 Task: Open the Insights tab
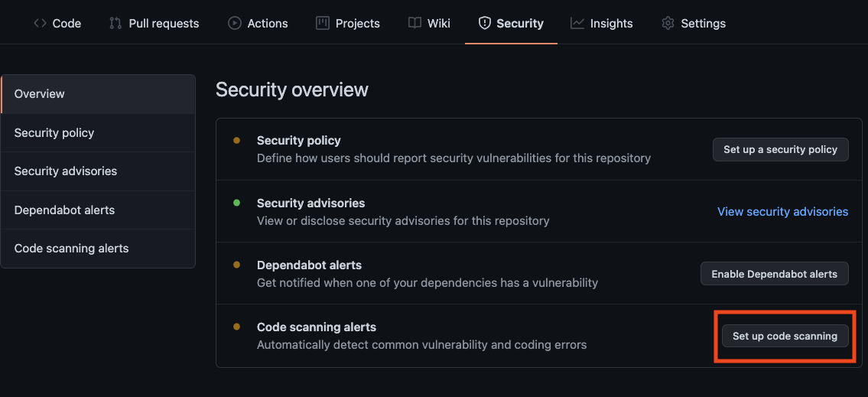click(602, 23)
